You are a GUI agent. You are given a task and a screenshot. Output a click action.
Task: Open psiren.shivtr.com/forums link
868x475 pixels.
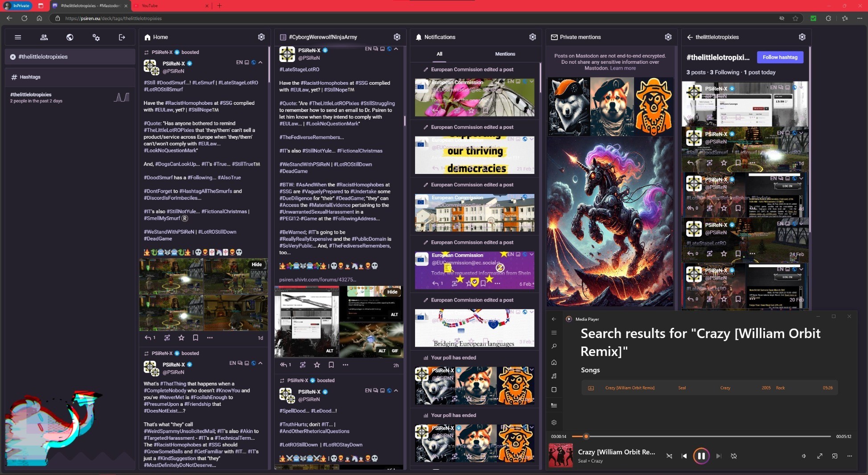coord(317,280)
